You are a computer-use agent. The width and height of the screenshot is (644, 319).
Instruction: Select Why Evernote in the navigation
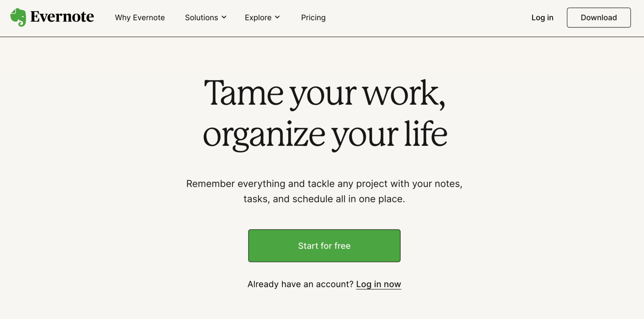pos(140,17)
